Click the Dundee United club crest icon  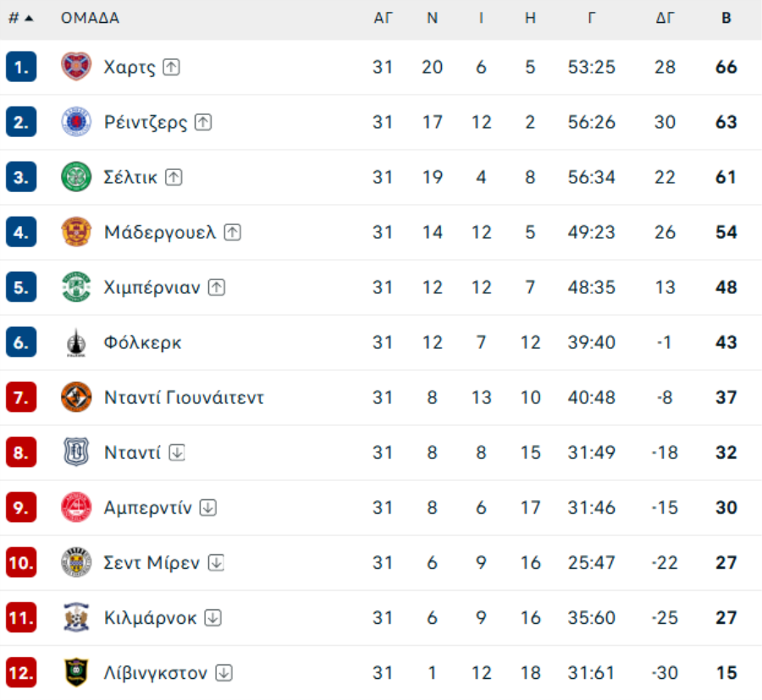(x=76, y=397)
